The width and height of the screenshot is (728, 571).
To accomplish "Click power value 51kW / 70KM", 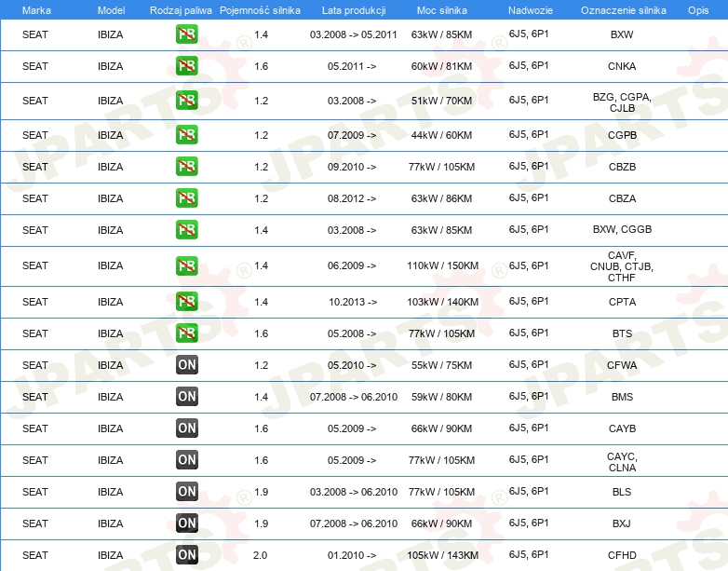I will point(441,101).
